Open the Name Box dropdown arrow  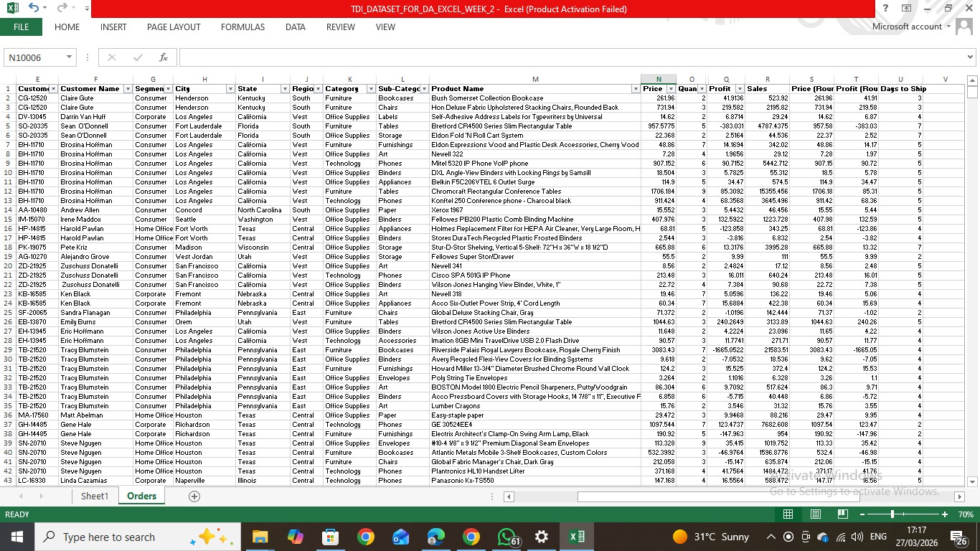(x=70, y=57)
